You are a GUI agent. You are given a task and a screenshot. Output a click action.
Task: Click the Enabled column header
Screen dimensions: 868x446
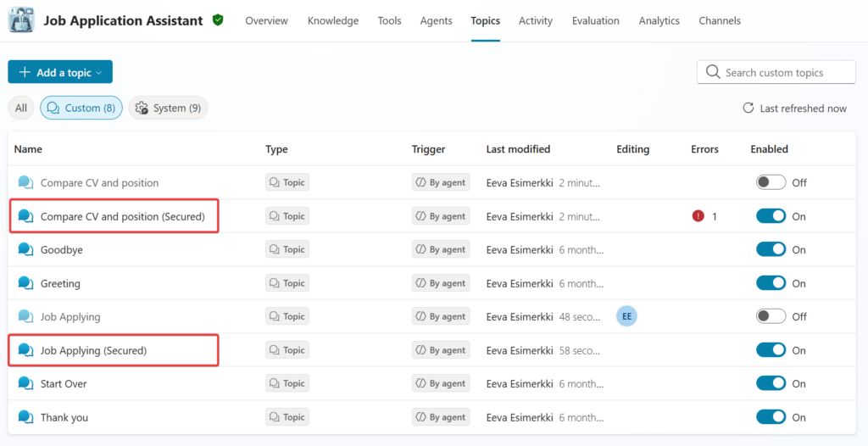[x=770, y=149]
